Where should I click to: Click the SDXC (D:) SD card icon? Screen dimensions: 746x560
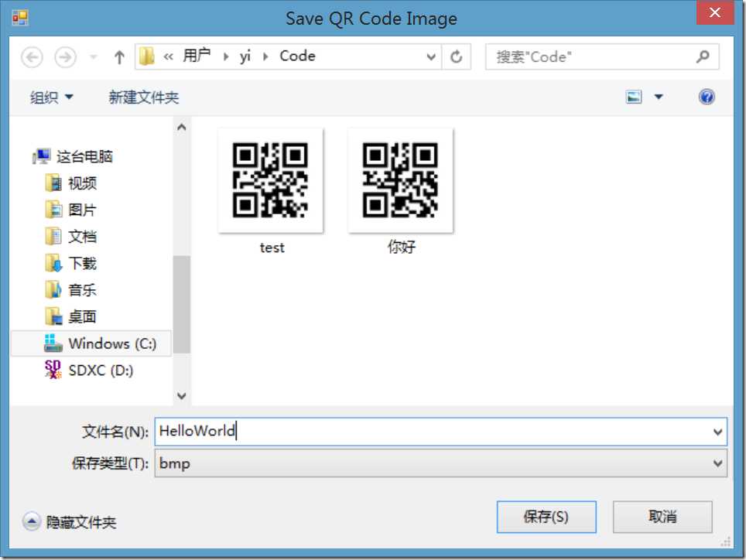coord(53,370)
